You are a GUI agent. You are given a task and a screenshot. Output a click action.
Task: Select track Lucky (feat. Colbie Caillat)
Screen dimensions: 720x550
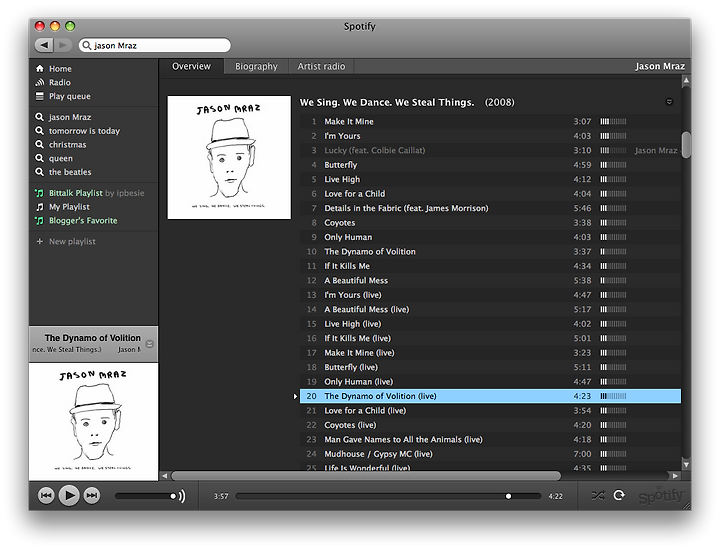pos(490,150)
